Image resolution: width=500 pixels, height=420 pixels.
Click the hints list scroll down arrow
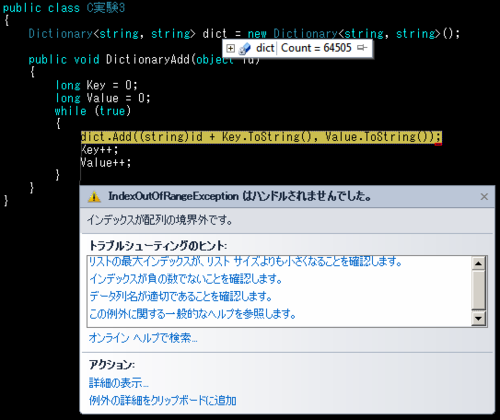click(478, 319)
